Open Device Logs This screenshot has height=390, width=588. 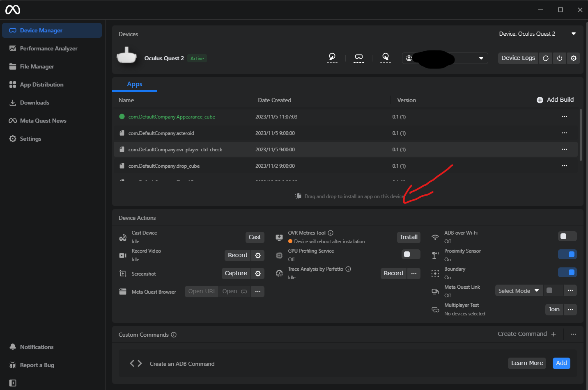(x=518, y=58)
